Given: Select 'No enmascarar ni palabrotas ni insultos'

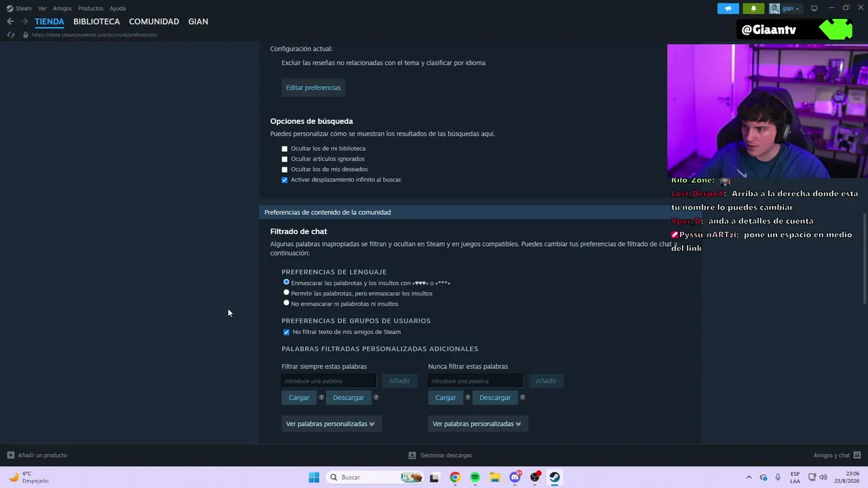Looking at the screenshot, I should pyautogui.click(x=286, y=303).
